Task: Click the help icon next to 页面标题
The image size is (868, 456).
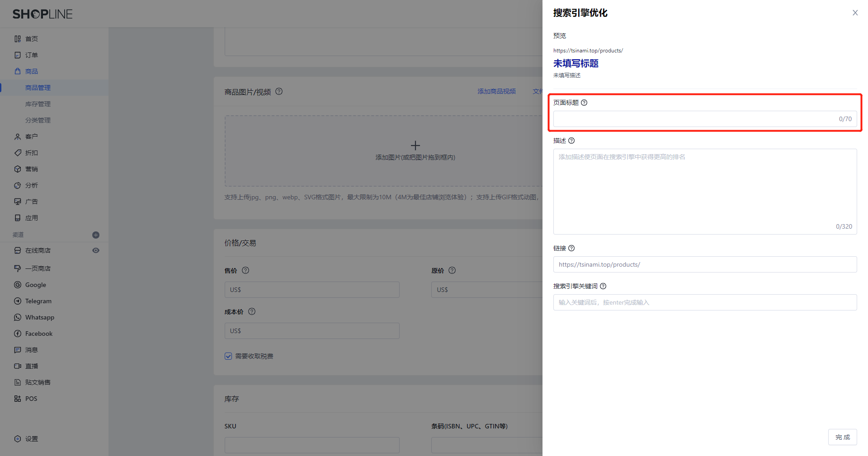Action: coord(584,103)
